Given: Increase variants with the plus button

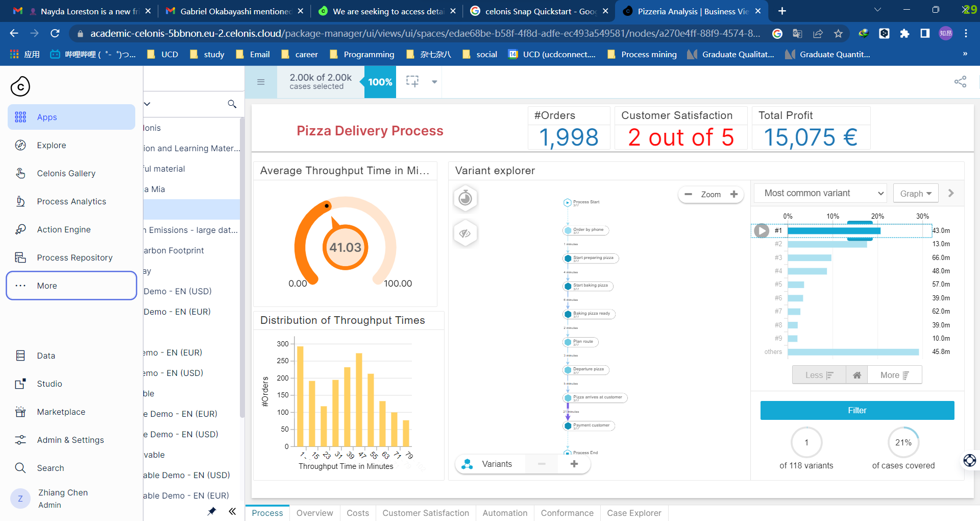Looking at the screenshot, I should pyautogui.click(x=574, y=464).
